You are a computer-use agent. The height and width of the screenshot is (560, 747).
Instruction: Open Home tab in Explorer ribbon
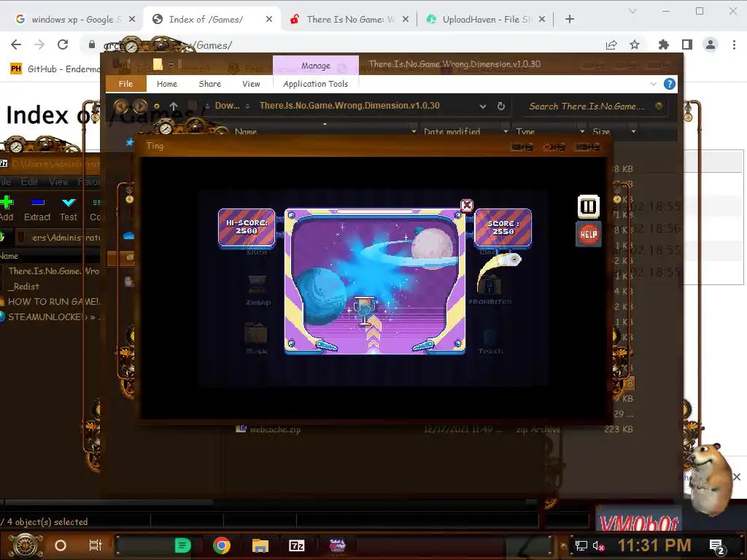tap(167, 84)
